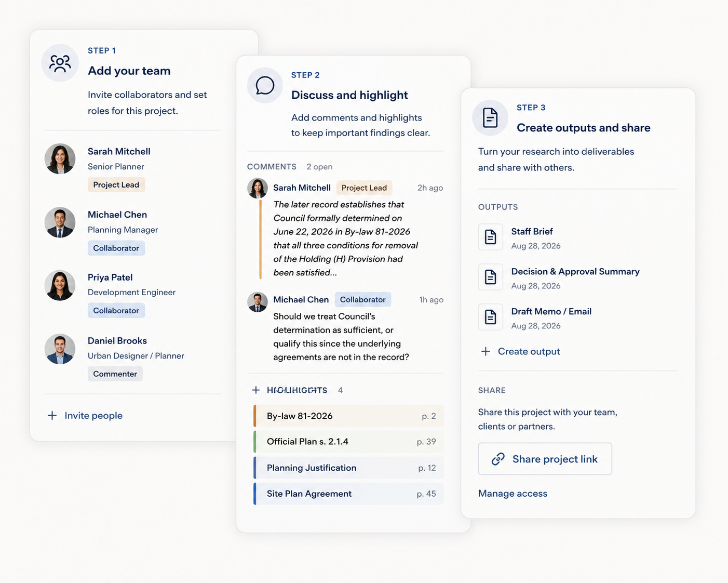The width and height of the screenshot is (728, 583).
Task: Open the Staff Brief document icon
Action: (490, 237)
